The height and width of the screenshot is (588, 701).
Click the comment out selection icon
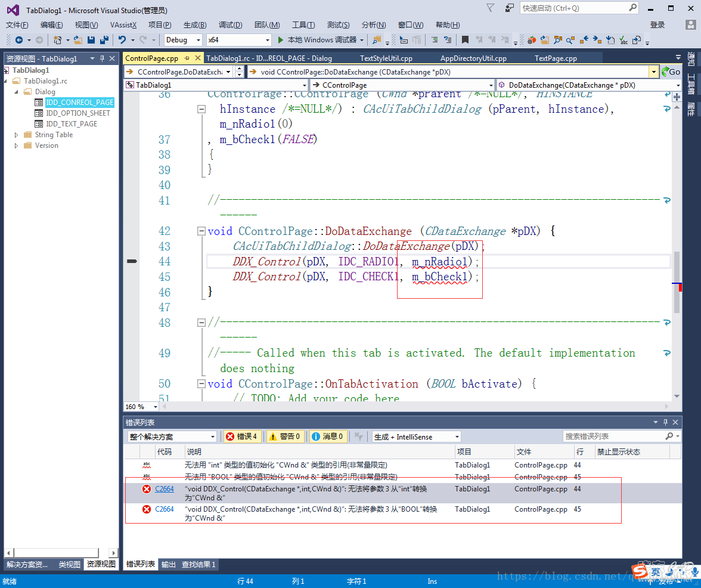[434, 40]
